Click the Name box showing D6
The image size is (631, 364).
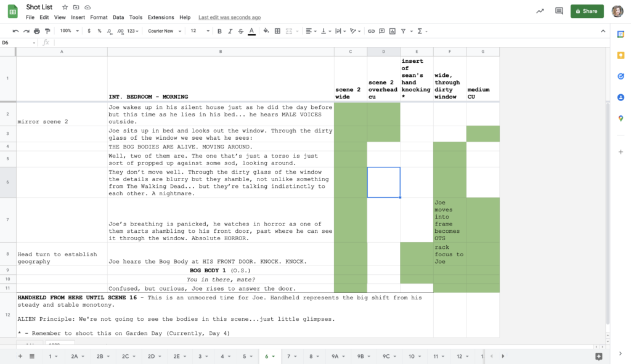tap(18, 42)
